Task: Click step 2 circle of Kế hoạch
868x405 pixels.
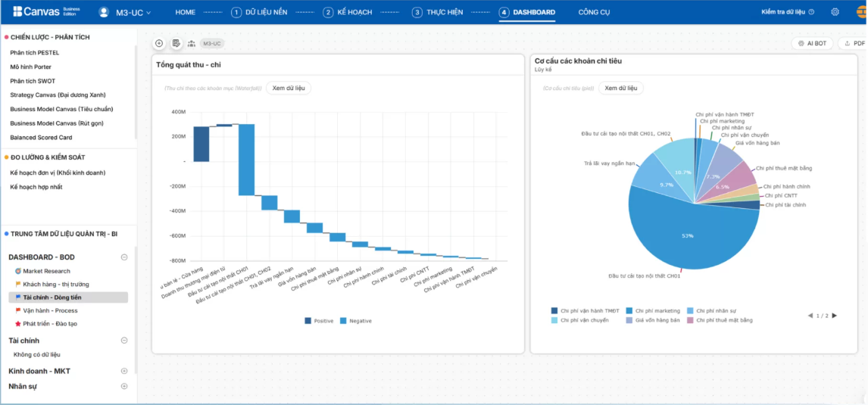Action: point(328,12)
